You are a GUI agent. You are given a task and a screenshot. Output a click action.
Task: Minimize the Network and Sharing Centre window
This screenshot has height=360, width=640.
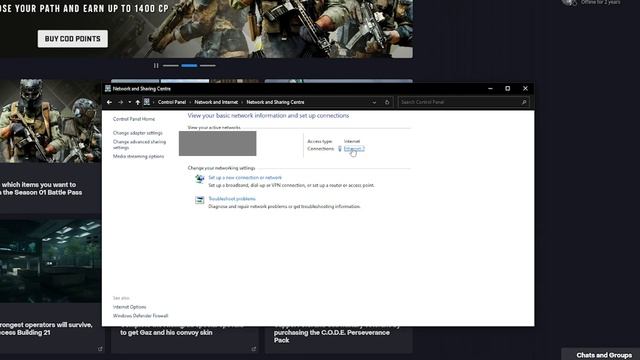click(490, 89)
